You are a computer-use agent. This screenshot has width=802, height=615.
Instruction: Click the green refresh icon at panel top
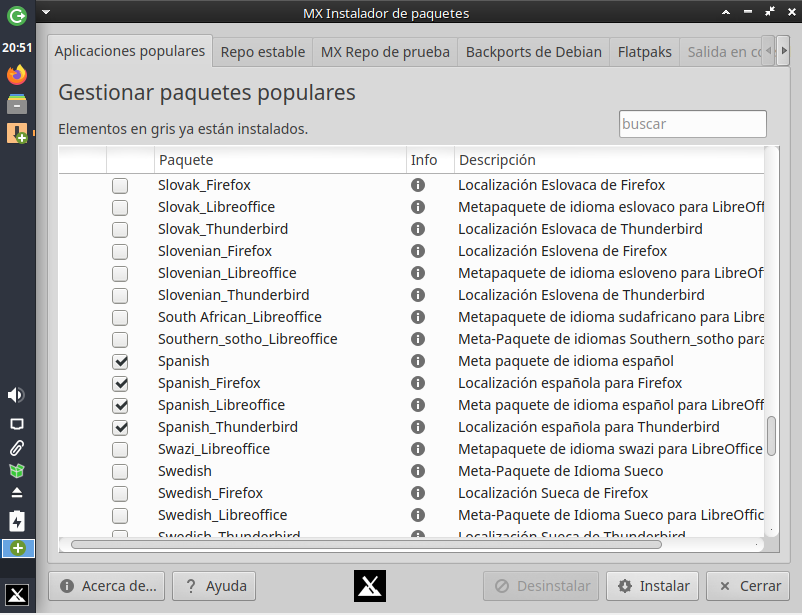17,16
